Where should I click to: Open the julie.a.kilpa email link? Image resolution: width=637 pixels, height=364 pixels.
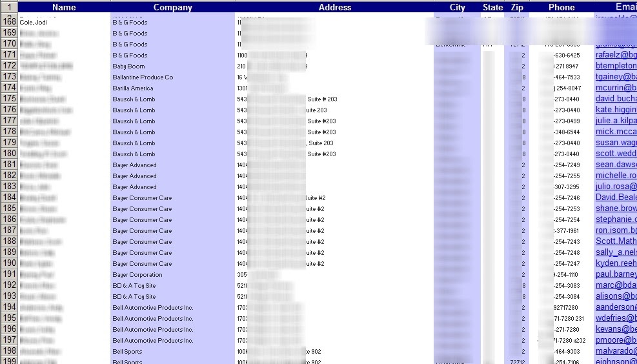pos(616,121)
